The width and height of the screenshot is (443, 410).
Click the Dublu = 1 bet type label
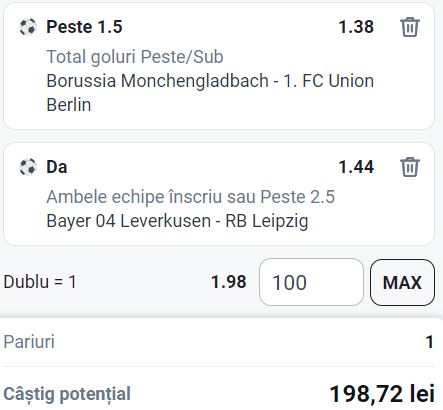(x=40, y=282)
